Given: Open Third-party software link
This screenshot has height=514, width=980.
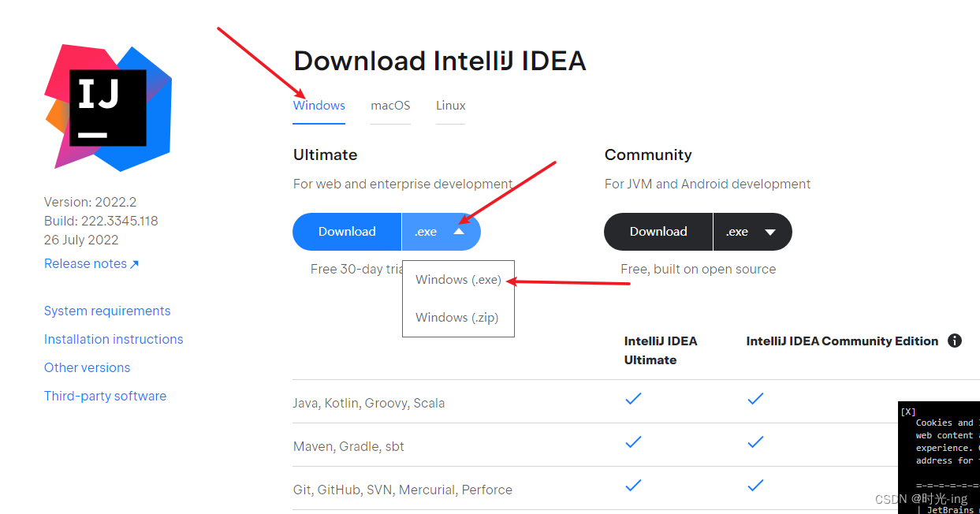Looking at the screenshot, I should pos(105,396).
